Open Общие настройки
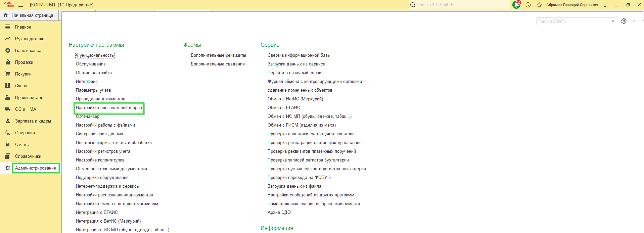Viewport: 644px width, 233px height. (94, 73)
